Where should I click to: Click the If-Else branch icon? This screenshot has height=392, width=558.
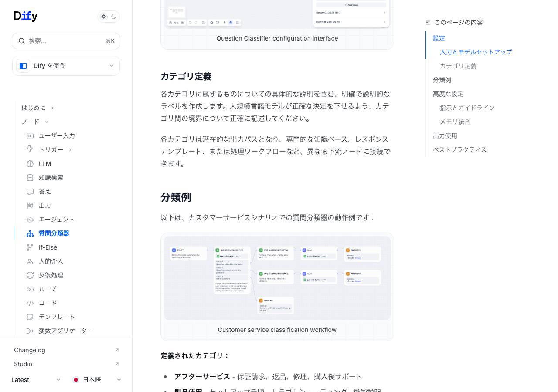tap(30, 247)
